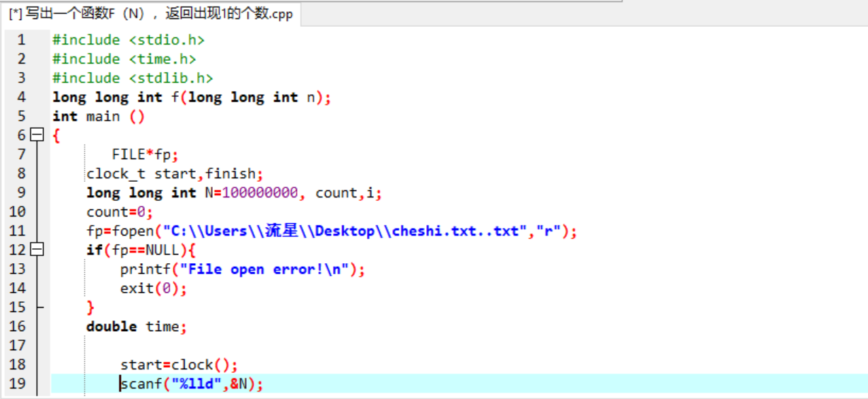Viewport: 868px width, 399px height.
Task: Place cursor on '#include <stdio.h>' line
Action: click(129, 40)
